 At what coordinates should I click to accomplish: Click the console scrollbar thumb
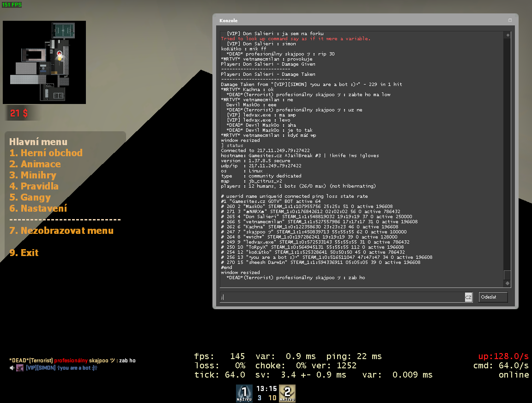[x=507, y=275]
